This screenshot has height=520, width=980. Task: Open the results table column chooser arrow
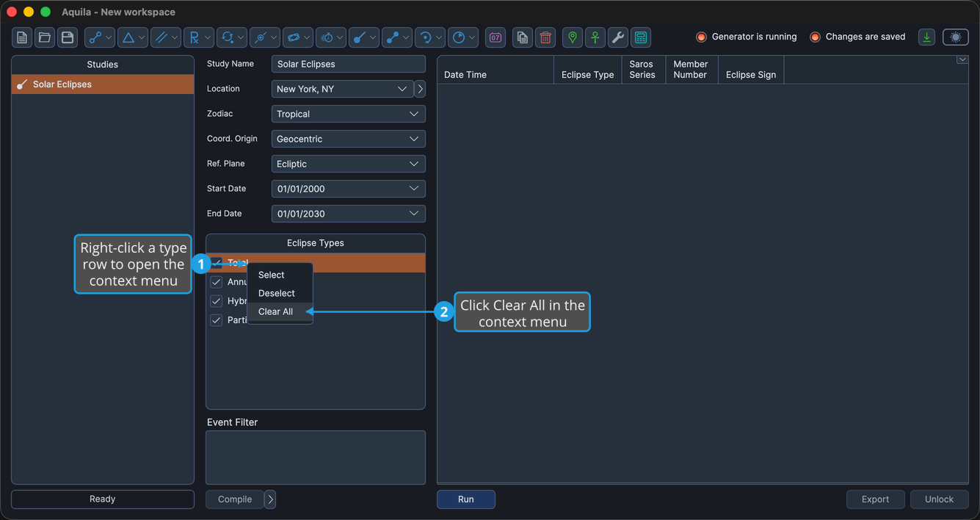click(962, 60)
